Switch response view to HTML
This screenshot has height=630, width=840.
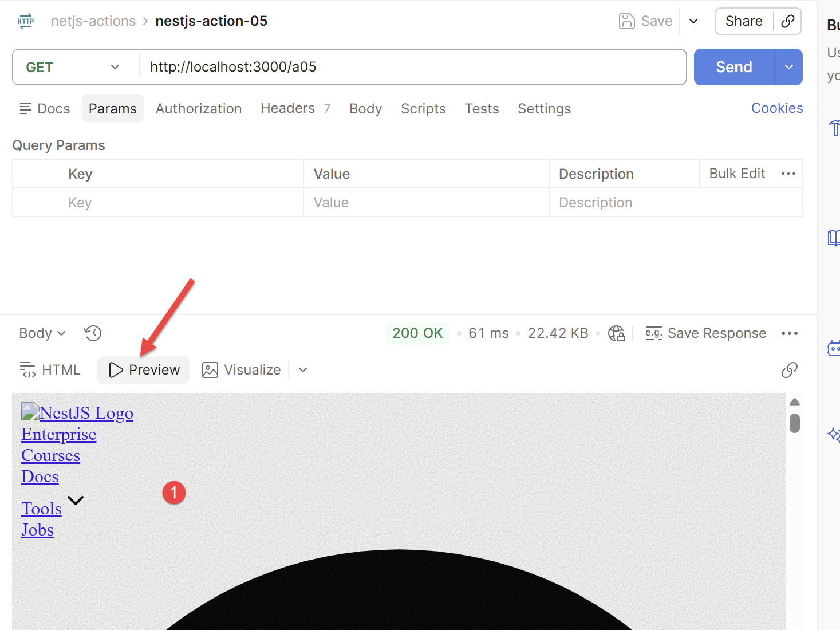(50, 370)
